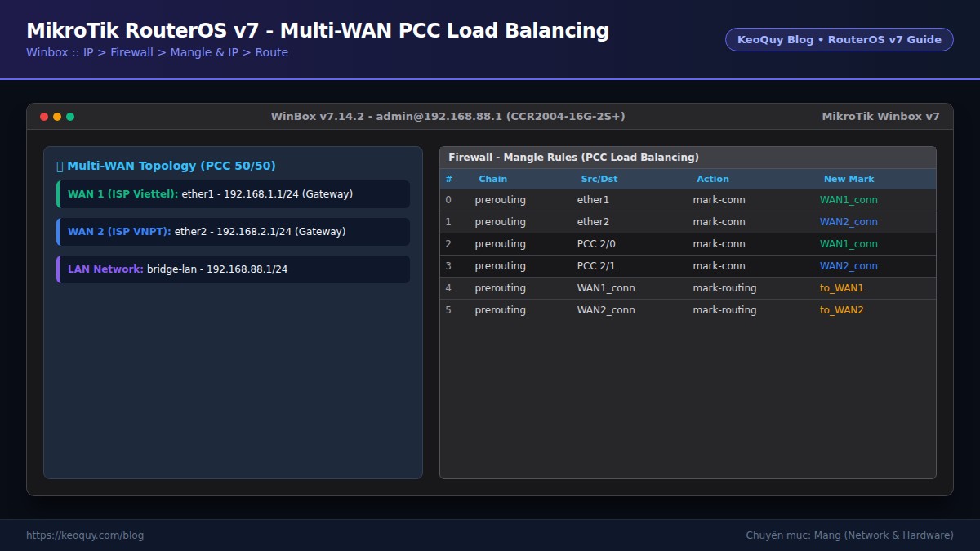This screenshot has width=980, height=551.
Task: Select the WAN 1 (ISP Viettel) topology entry
Action: pyautogui.click(x=233, y=194)
